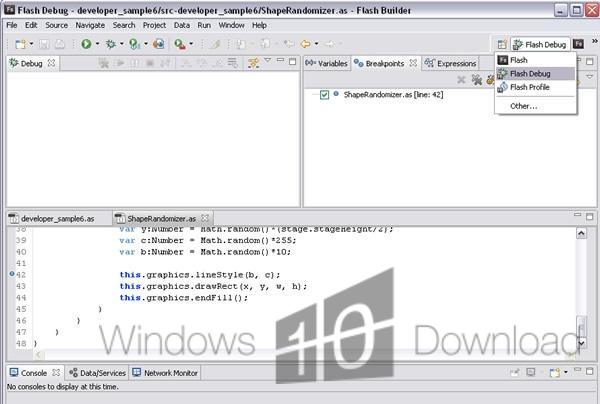Screen dimensions: 600x404
Task: Click the Flash Debug perspective button
Action: coord(540,44)
